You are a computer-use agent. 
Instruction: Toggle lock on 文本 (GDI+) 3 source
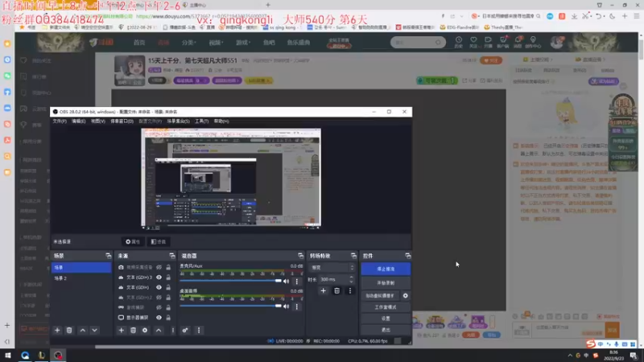point(168,278)
